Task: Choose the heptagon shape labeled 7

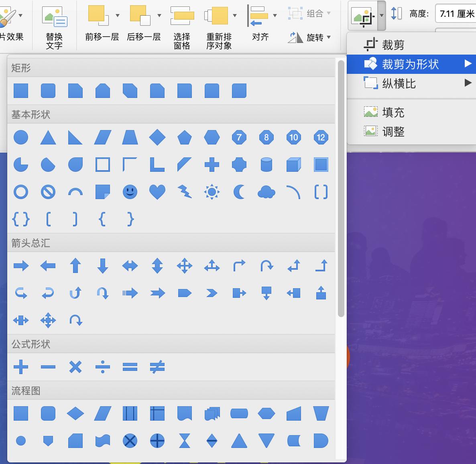Action: click(239, 137)
